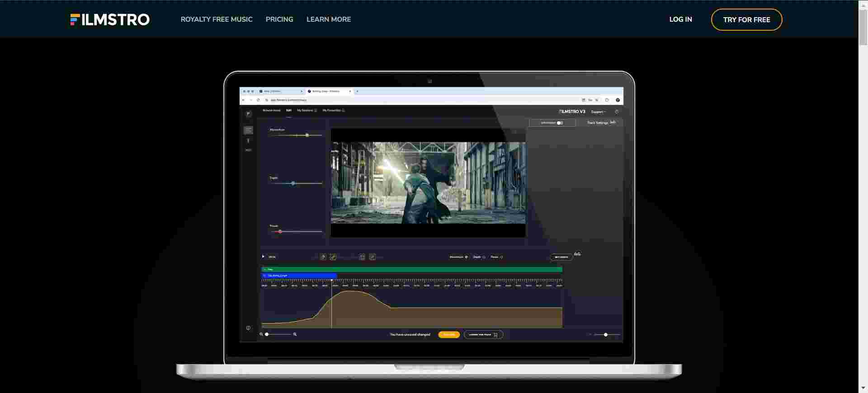Image resolution: width=868 pixels, height=393 pixels.
Task: Click the timeline playhead marker
Action: [x=332, y=281]
